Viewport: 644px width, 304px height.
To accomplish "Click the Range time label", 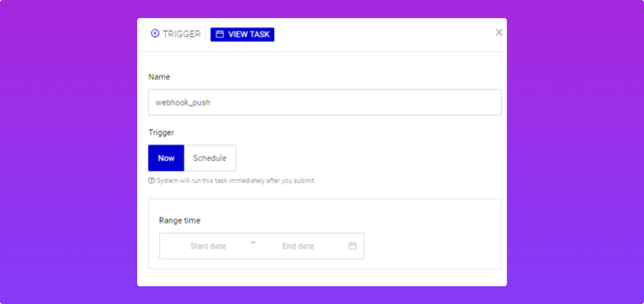I will click(179, 221).
